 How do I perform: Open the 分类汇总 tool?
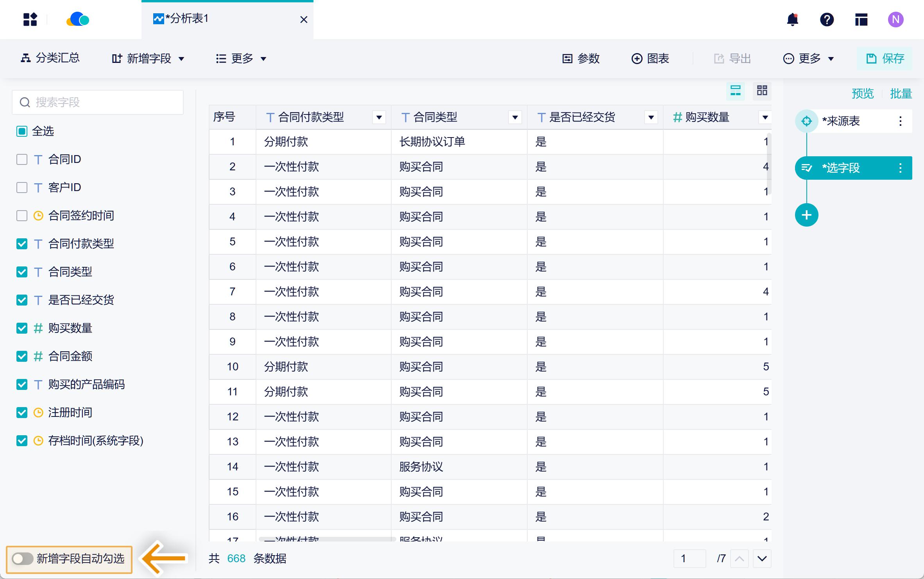[x=50, y=58]
